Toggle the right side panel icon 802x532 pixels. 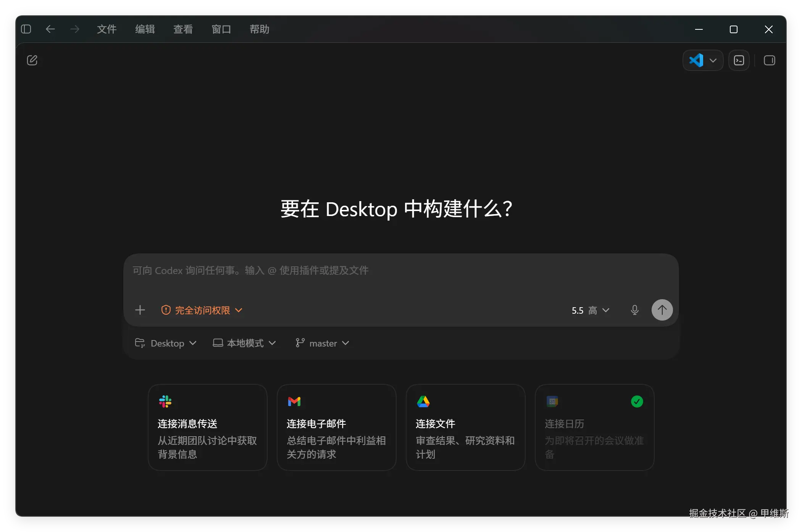click(x=769, y=60)
